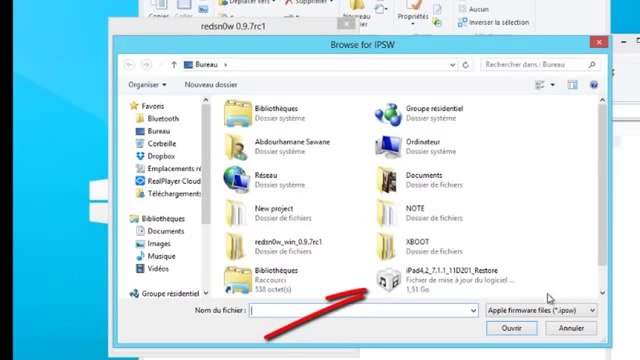This screenshot has width=640, height=360.
Task: Click the Vidéos library icon in sidebar
Action: (140, 269)
